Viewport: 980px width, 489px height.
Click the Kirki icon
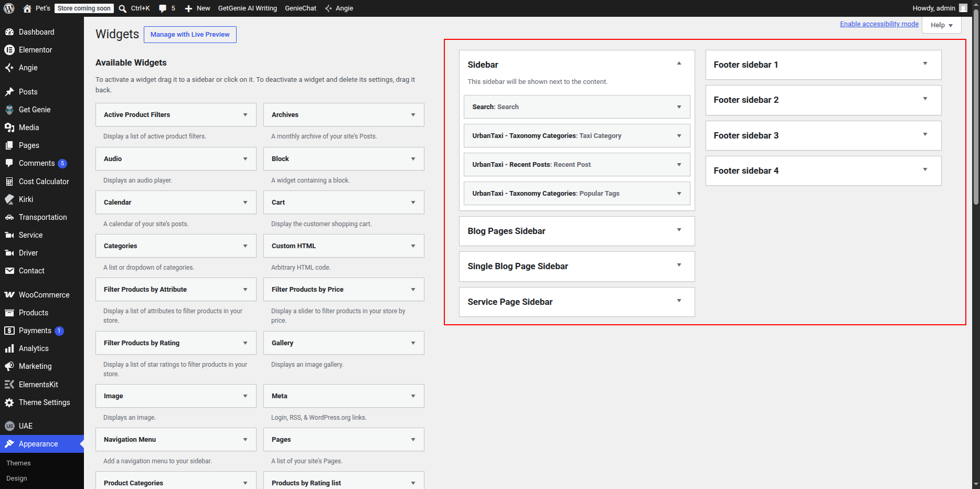coord(9,199)
